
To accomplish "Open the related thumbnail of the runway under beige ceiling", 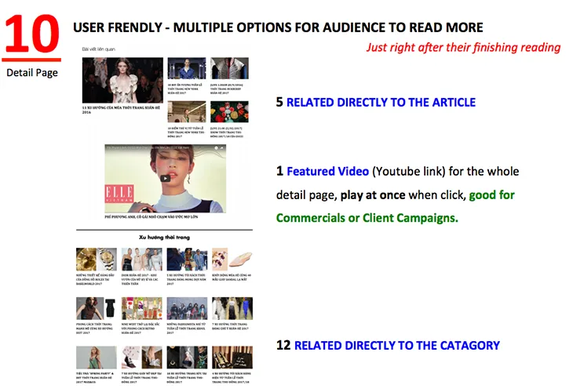I will point(187,111).
